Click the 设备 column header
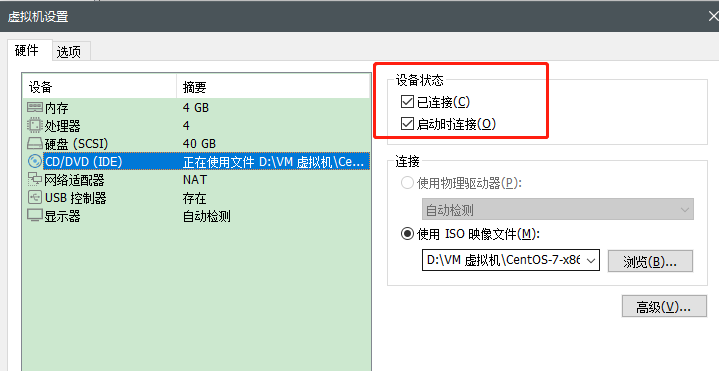This screenshot has width=719, height=371. pyautogui.click(x=100, y=87)
